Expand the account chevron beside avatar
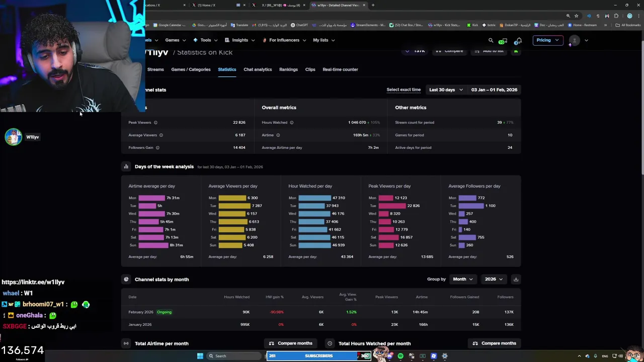Image resolution: width=644 pixels, height=362 pixels. point(586,40)
